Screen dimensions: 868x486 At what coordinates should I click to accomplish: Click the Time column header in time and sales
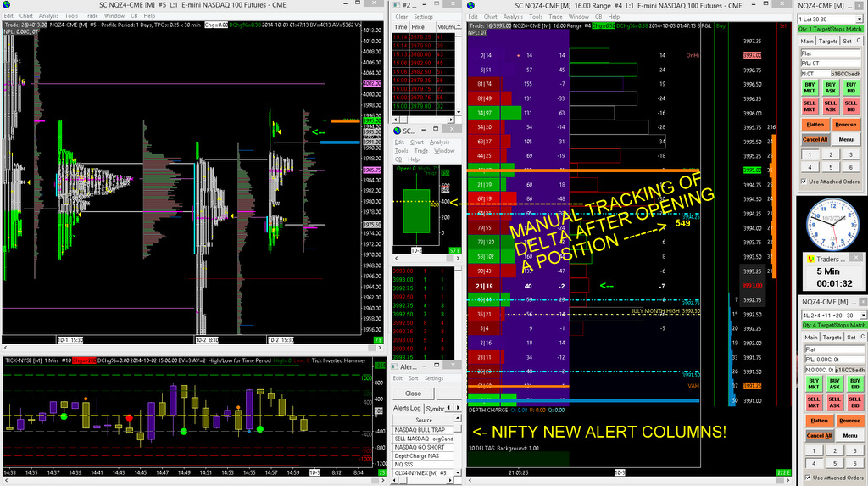click(401, 26)
